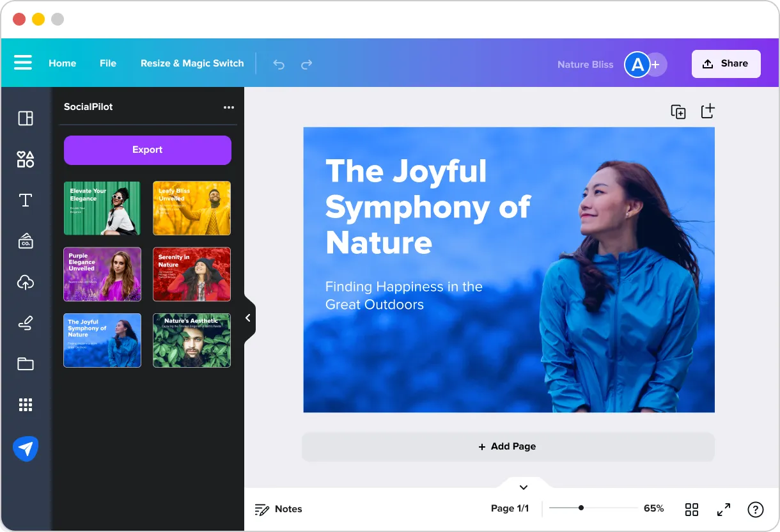Duplicate the page using the copy icon

pyautogui.click(x=678, y=111)
